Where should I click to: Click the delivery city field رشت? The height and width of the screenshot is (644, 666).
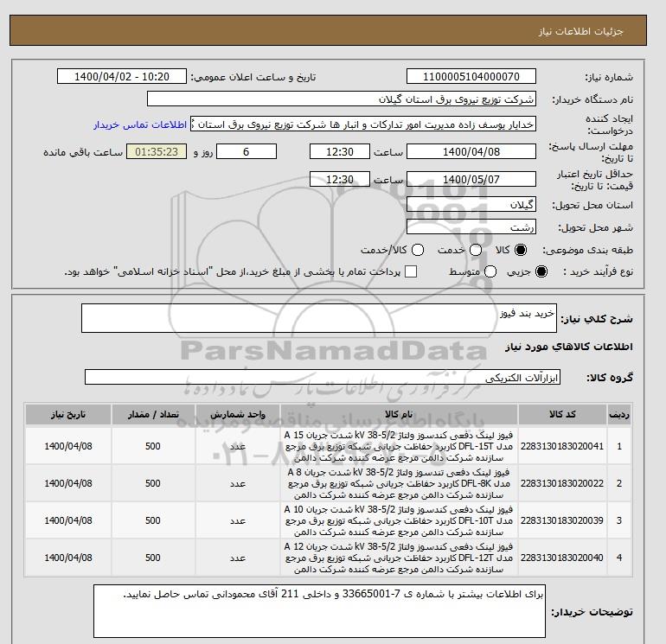(471, 227)
